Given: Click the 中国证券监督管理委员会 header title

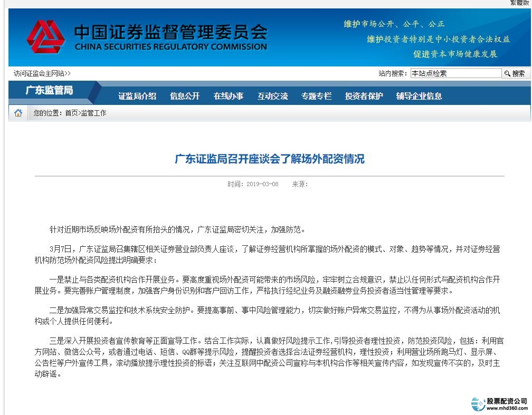Looking at the screenshot, I should (171, 33).
